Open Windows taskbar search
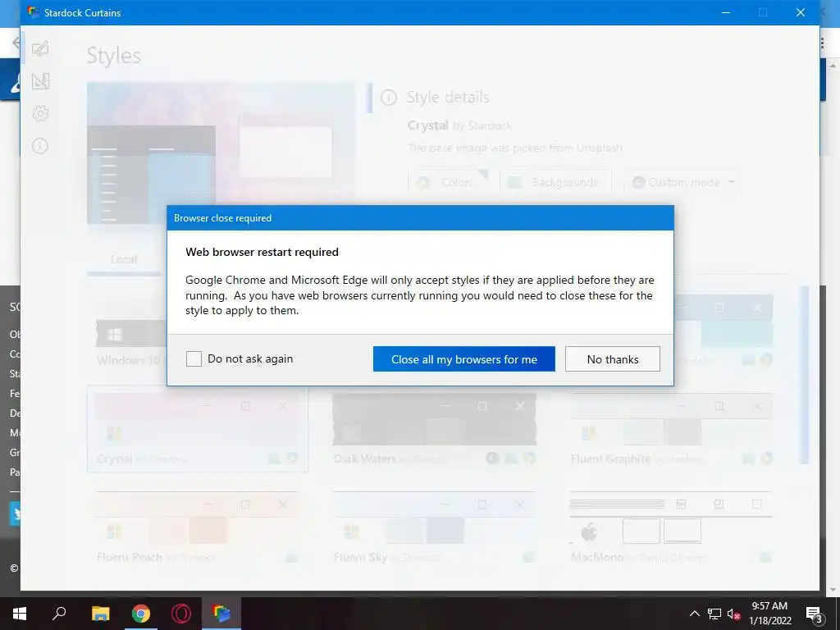 pos(59,614)
